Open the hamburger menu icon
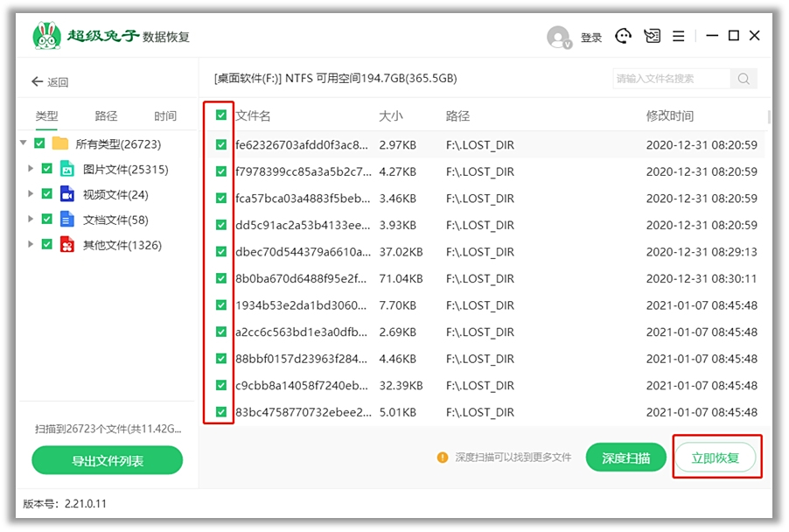 pos(678,36)
